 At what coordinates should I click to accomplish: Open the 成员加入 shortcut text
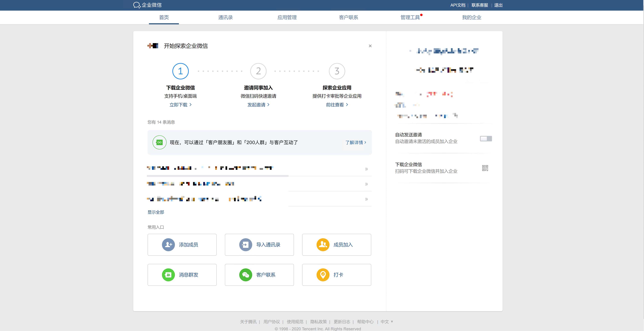point(343,245)
